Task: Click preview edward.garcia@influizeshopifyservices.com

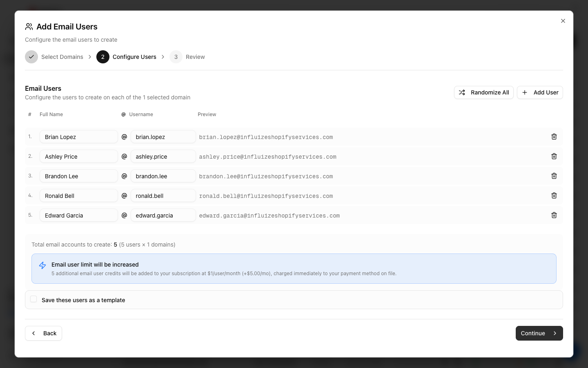Action: [x=269, y=215]
